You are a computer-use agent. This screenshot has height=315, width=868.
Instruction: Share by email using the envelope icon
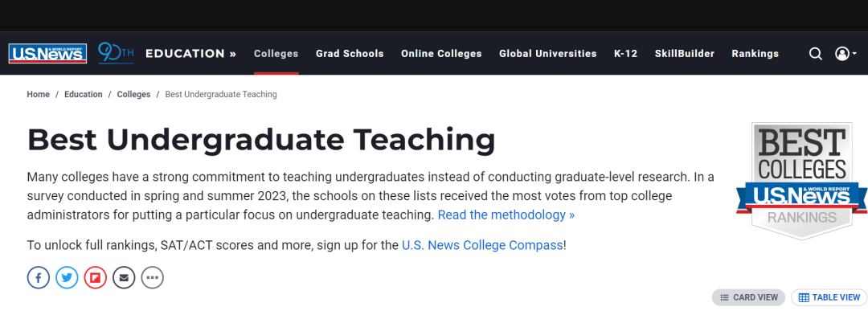tap(124, 277)
